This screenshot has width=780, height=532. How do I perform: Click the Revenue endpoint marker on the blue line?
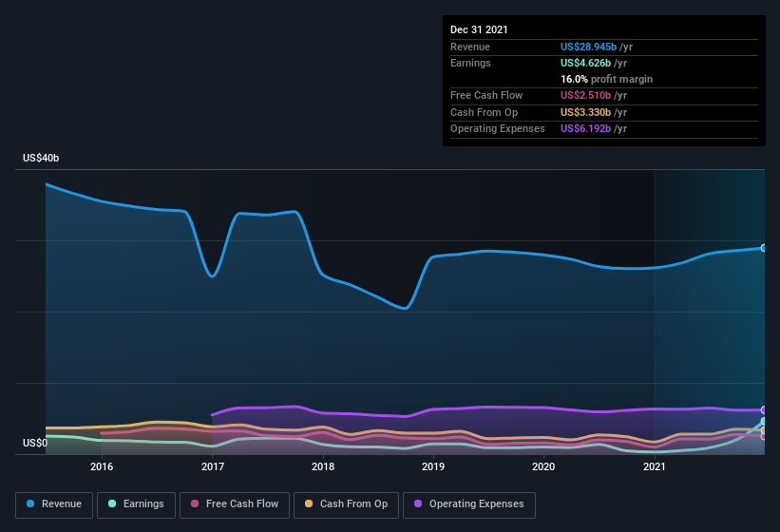(764, 248)
